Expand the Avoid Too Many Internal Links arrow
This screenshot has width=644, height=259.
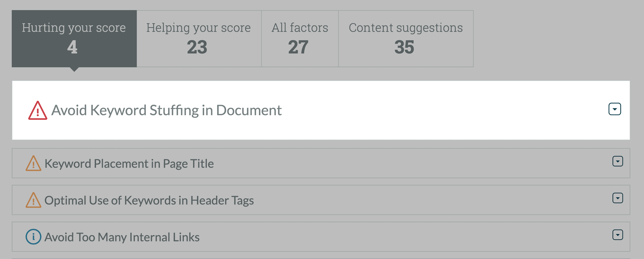click(618, 235)
